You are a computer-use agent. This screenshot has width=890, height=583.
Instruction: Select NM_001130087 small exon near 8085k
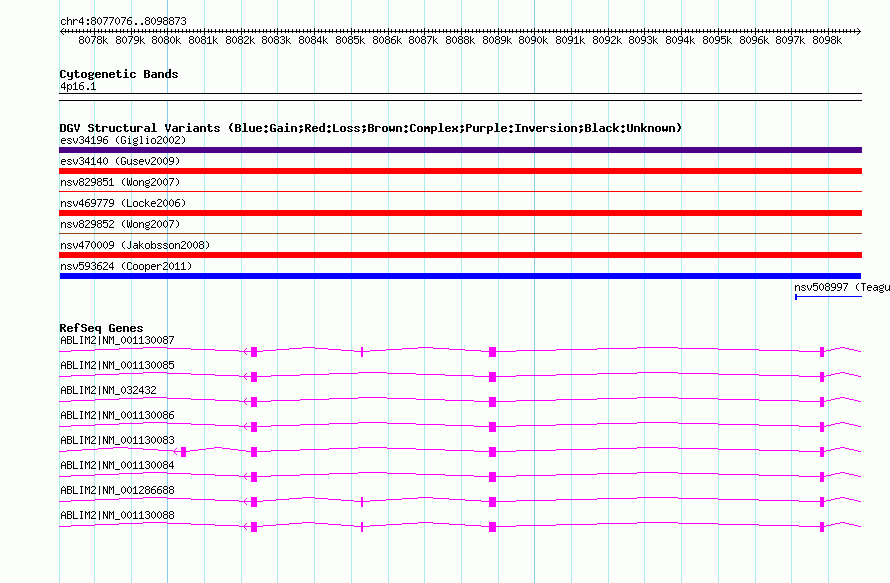coord(362,352)
